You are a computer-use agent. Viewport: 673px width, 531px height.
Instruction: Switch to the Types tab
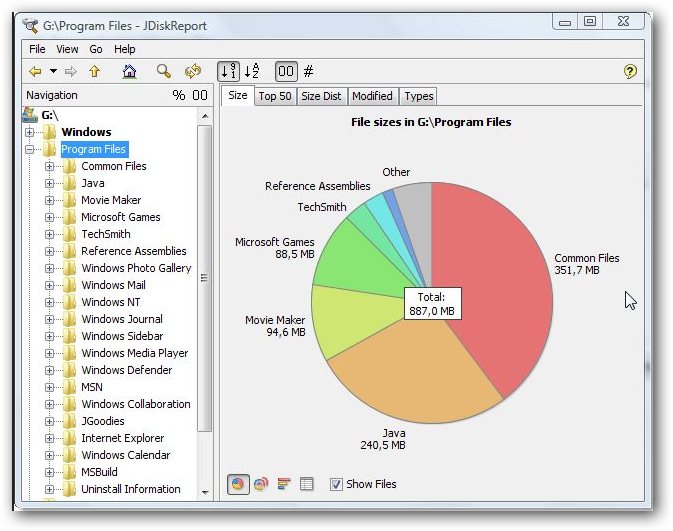pyautogui.click(x=418, y=96)
